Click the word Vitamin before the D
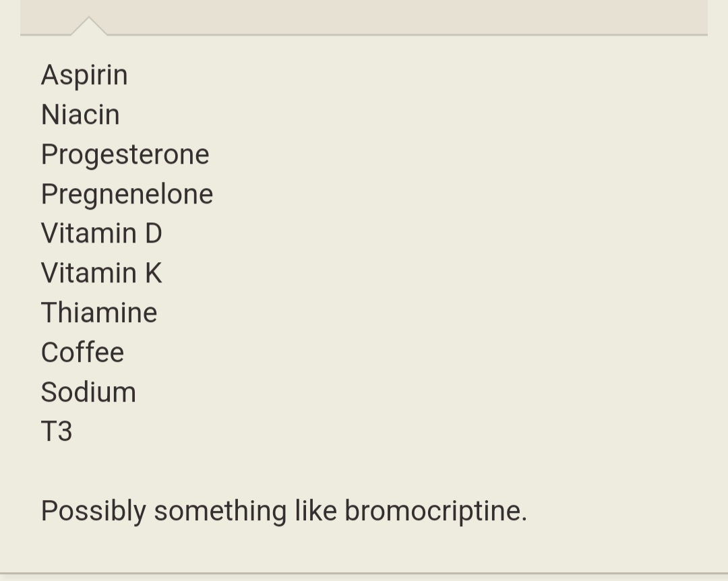 coord(89,233)
